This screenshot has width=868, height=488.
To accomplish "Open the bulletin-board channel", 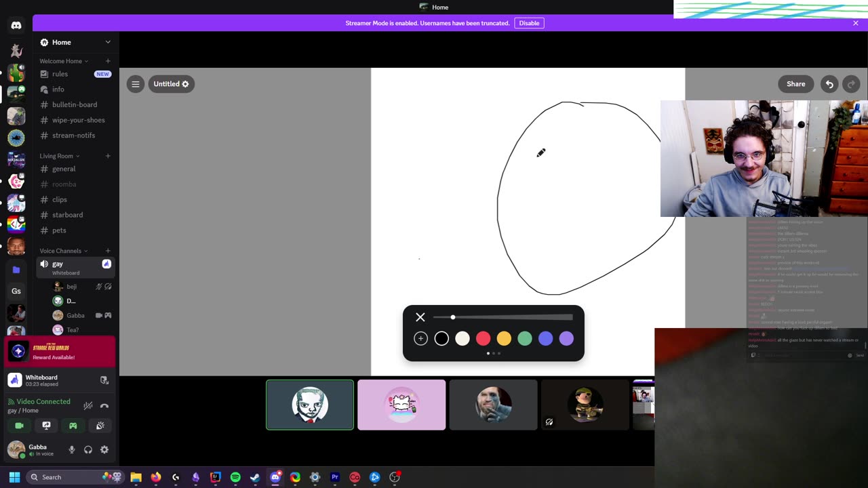I will tap(75, 104).
